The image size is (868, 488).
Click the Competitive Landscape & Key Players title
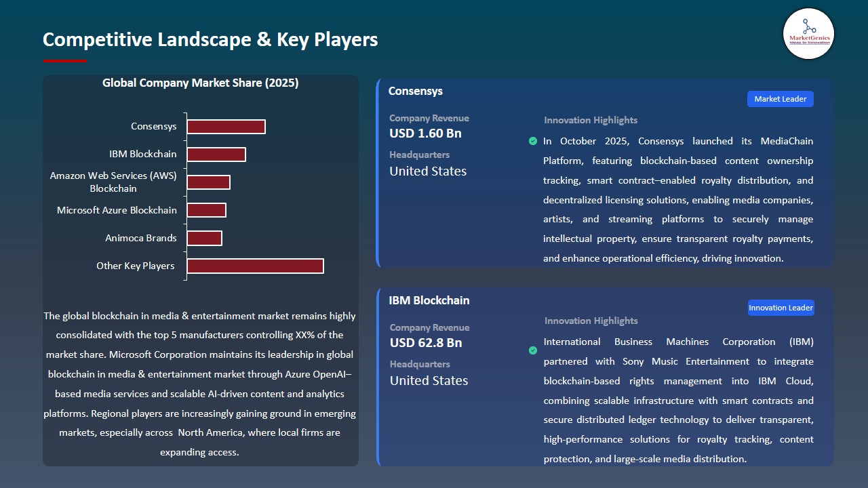coord(210,40)
